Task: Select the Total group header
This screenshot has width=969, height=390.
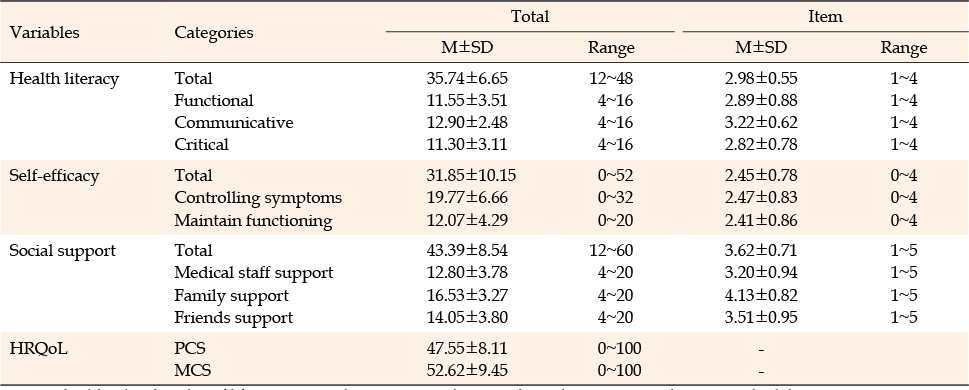Action: coord(530,17)
